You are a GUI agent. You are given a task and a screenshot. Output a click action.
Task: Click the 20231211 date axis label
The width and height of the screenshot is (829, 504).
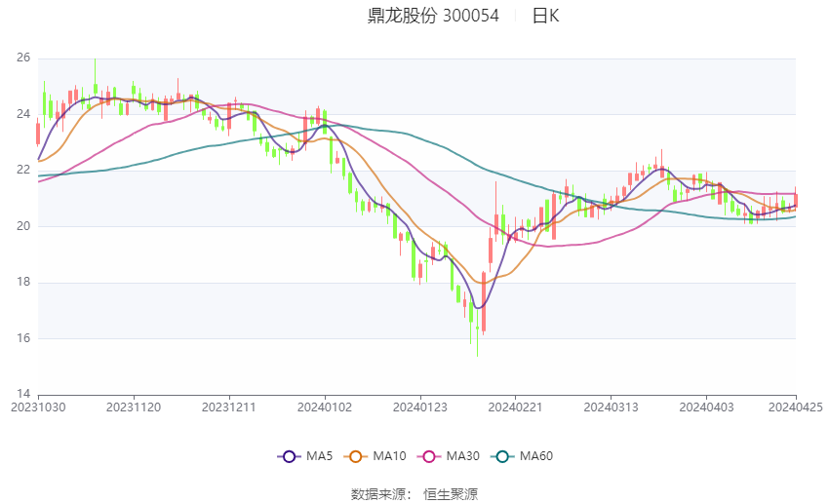(229, 407)
